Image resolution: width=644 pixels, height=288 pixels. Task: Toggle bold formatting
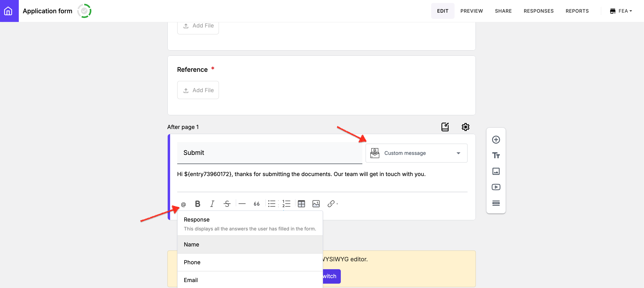coord(198,204)
